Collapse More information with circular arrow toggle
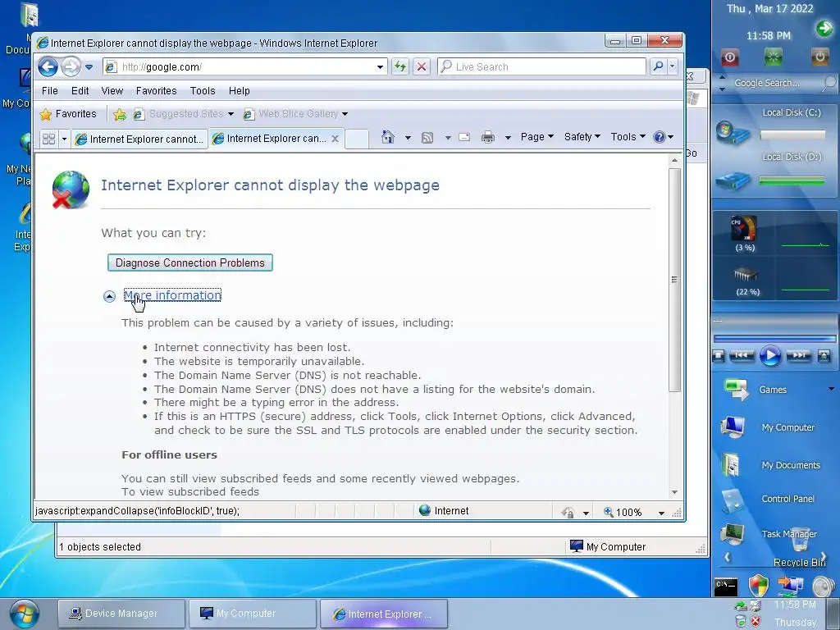 coord(109,296)
